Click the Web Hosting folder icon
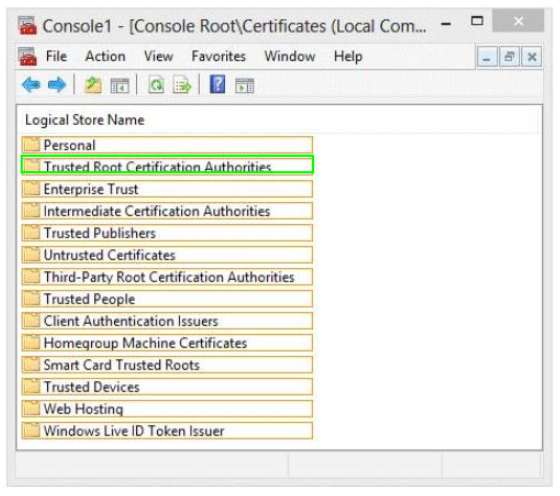The width and height of the screenshot is (560, 496). tap(31, 409)
